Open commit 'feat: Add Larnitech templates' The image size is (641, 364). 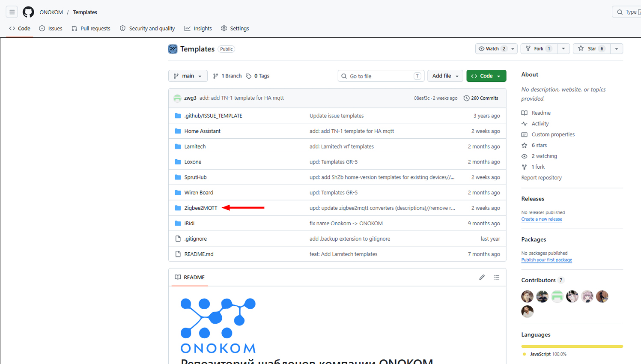[343, 254]
